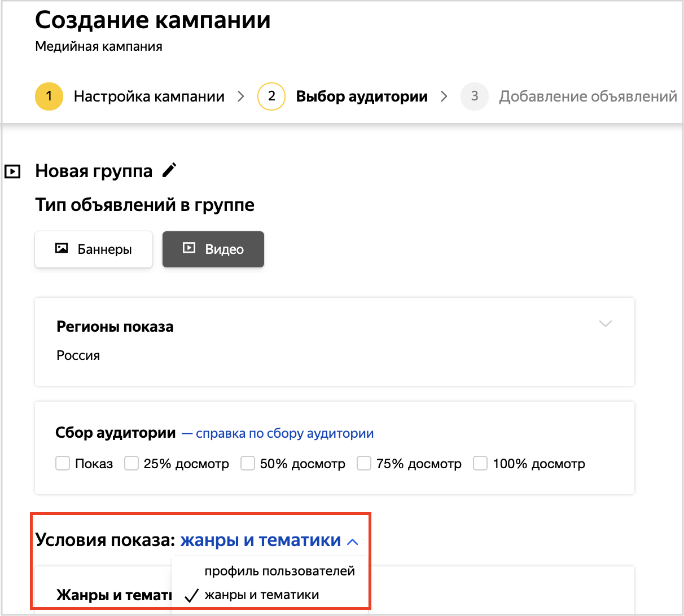Viewport: 684px width, 616px height.
Task: Click step 3 gray circle icon
Action: coord(475,96)
